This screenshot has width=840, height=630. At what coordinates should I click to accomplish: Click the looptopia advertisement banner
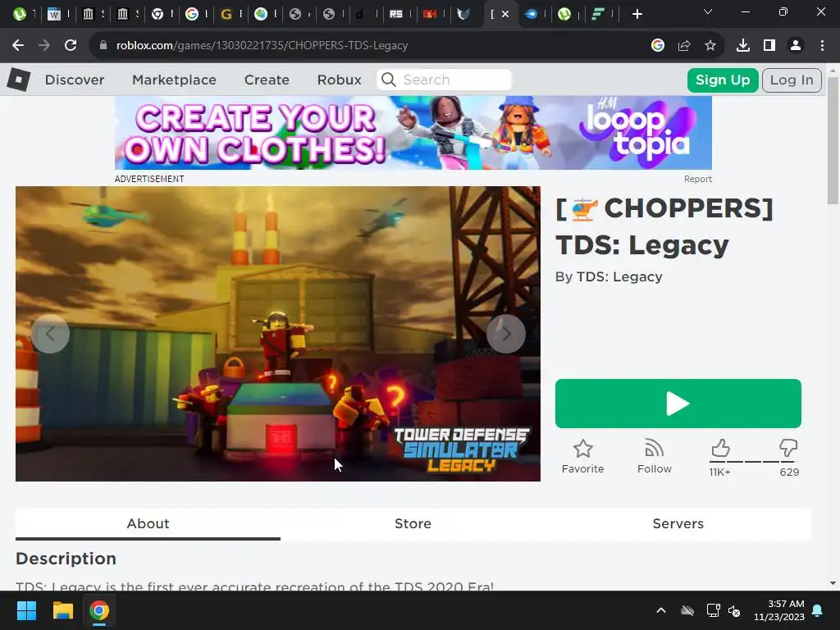tap(413, 133)
